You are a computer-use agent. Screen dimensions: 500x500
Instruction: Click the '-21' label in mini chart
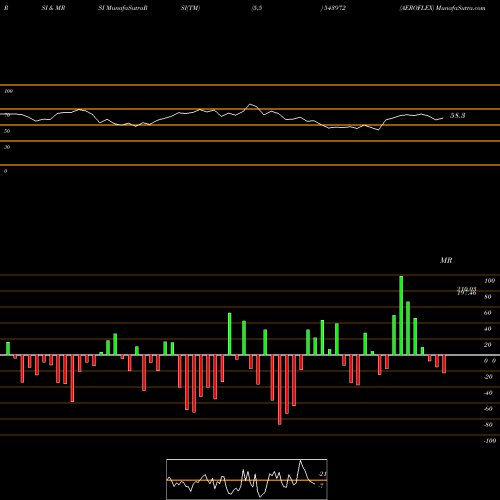pyautogui.click(x=323, y=474)
